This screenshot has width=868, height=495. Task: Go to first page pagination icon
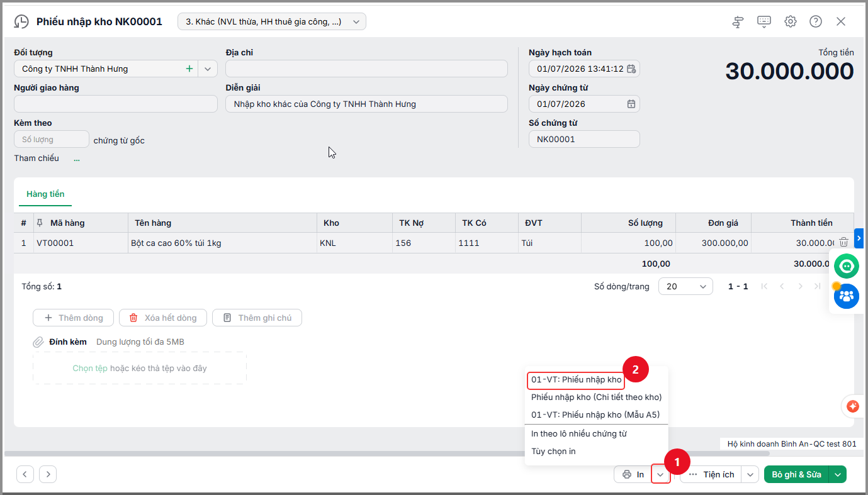pyautogui.click(x=764, y=286)
